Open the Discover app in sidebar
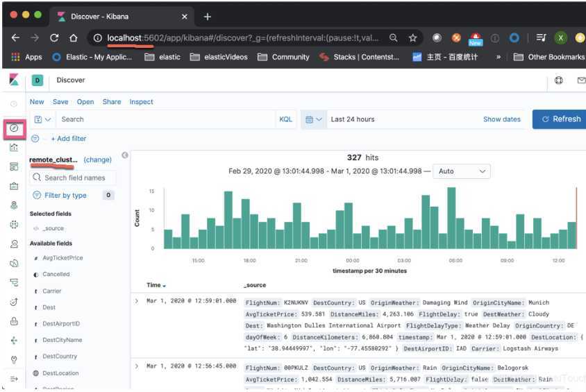This screenshot has height=392, width=586. (14, 128)
